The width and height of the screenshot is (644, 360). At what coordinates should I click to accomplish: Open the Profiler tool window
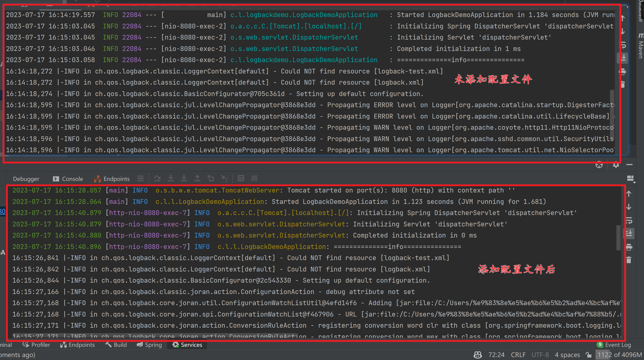pos(36,345)
